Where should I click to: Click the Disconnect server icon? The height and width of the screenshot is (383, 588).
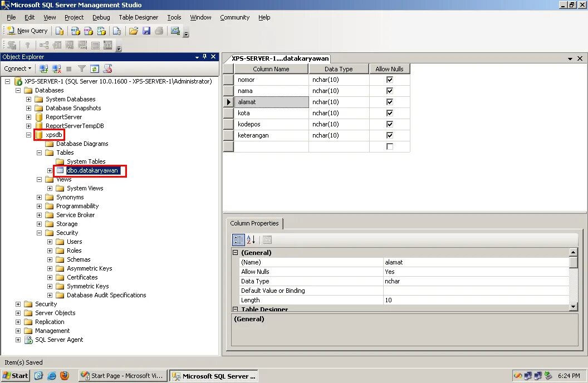click(56, 68)
